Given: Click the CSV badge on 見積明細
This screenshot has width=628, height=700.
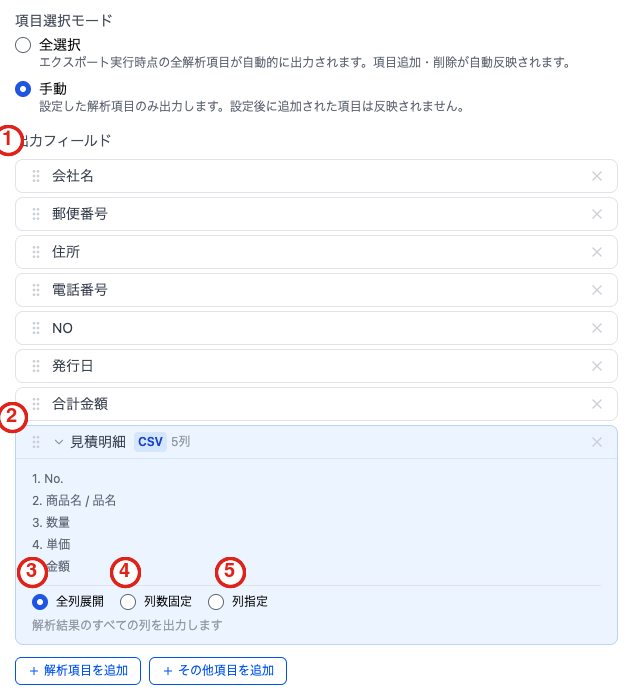Looking at the screenshot, I should point(150,442).
